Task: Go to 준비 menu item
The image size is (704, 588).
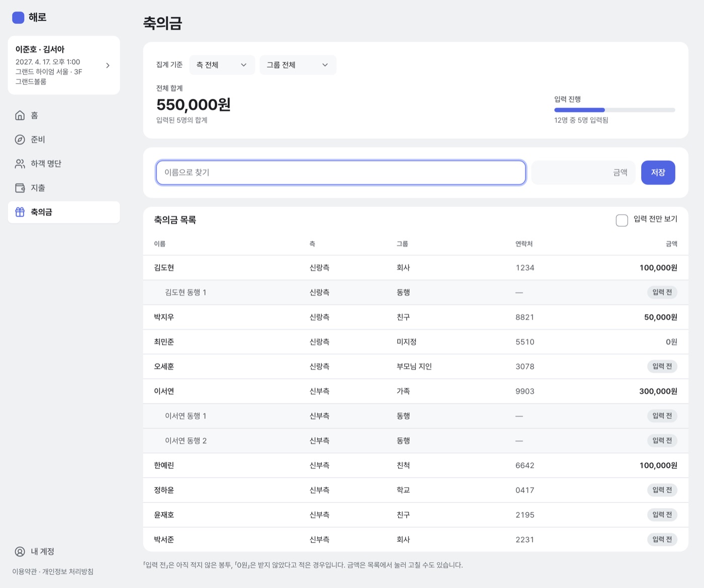Action: (64, 139)
